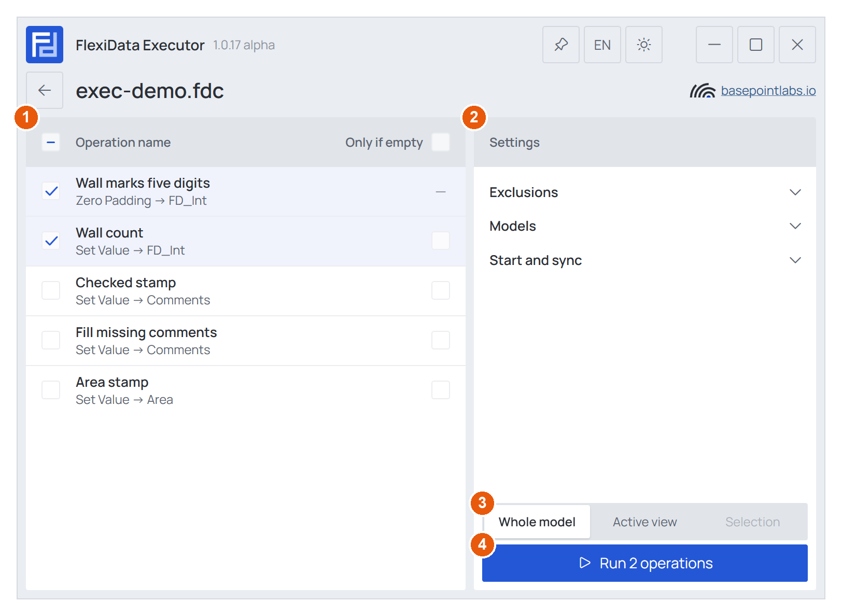Image resolution: width=842 pixels, height=616 pixels.
Task: Click the FlexiData app logo icon
Action: [x=45, y=45]
